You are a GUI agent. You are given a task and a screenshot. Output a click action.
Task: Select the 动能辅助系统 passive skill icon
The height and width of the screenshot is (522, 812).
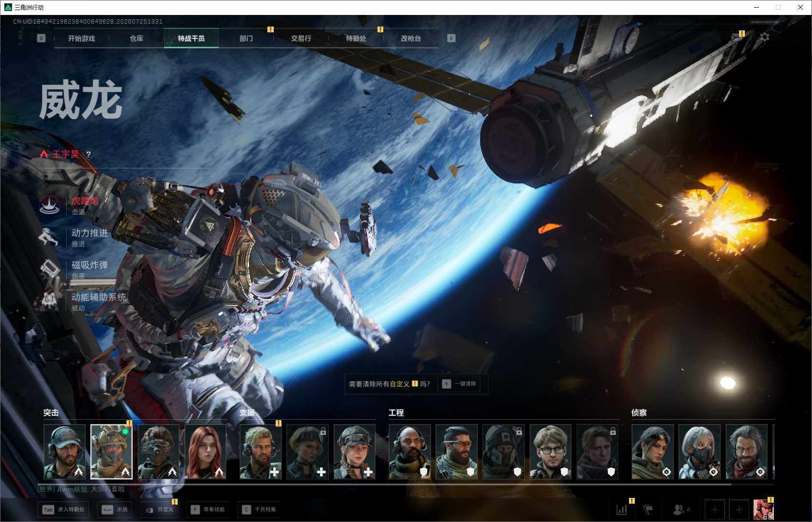click(49, 301)
